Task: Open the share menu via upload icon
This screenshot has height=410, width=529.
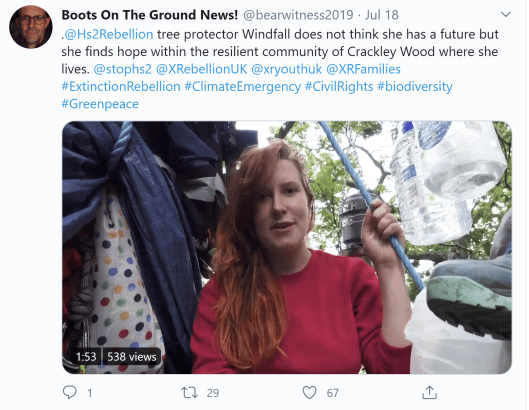Action: [429, 392]
